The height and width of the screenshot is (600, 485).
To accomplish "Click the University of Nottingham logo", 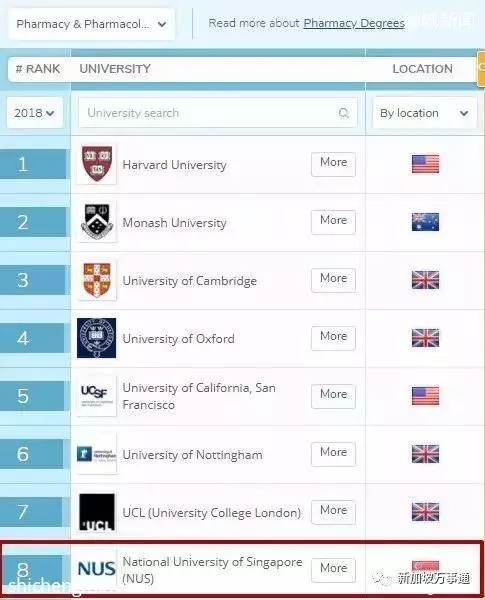I will point(96,454).
